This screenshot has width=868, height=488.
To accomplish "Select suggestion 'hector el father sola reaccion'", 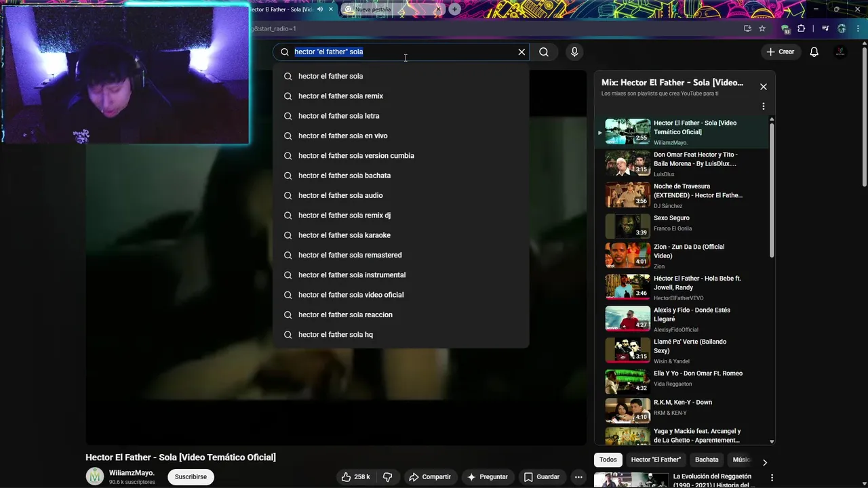I will [401, 314].
